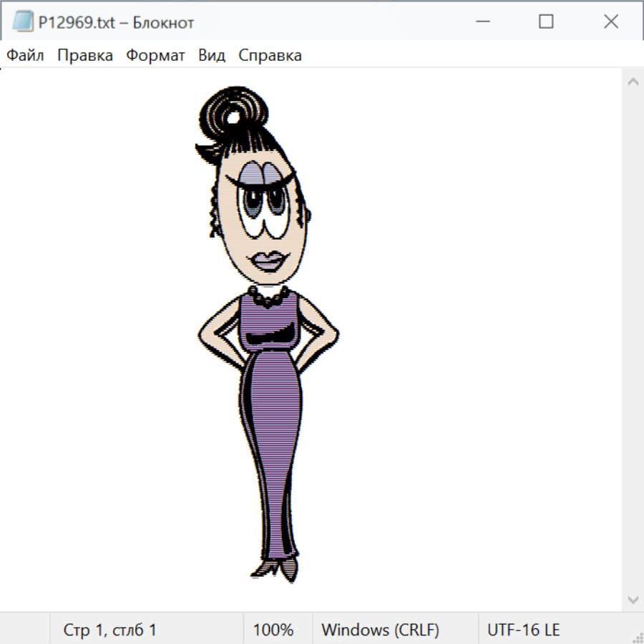Open the Файл menu
Viewport: 644px width, 644px height.
pyautogui.click(x=25, y=56)
